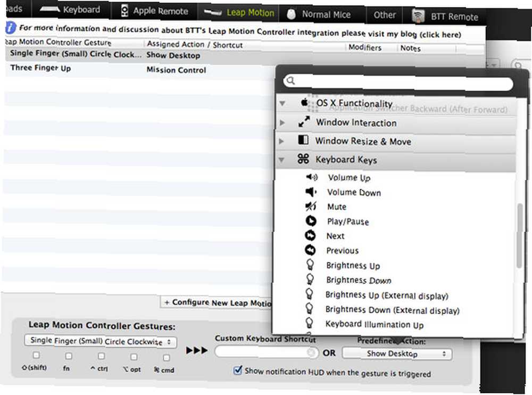Click the Apple logo beside OS X Functionality
This screenshot has height=395, width=532.
coord(304,102)
